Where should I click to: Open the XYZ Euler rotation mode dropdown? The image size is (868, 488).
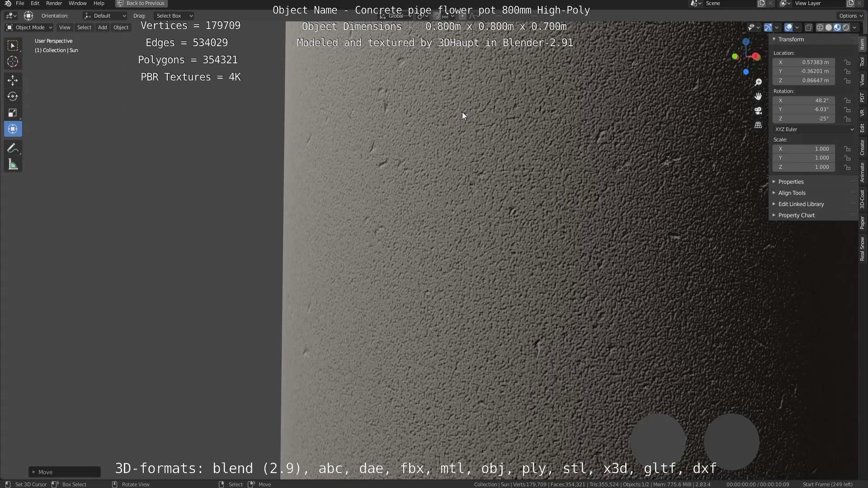(814, 129)
